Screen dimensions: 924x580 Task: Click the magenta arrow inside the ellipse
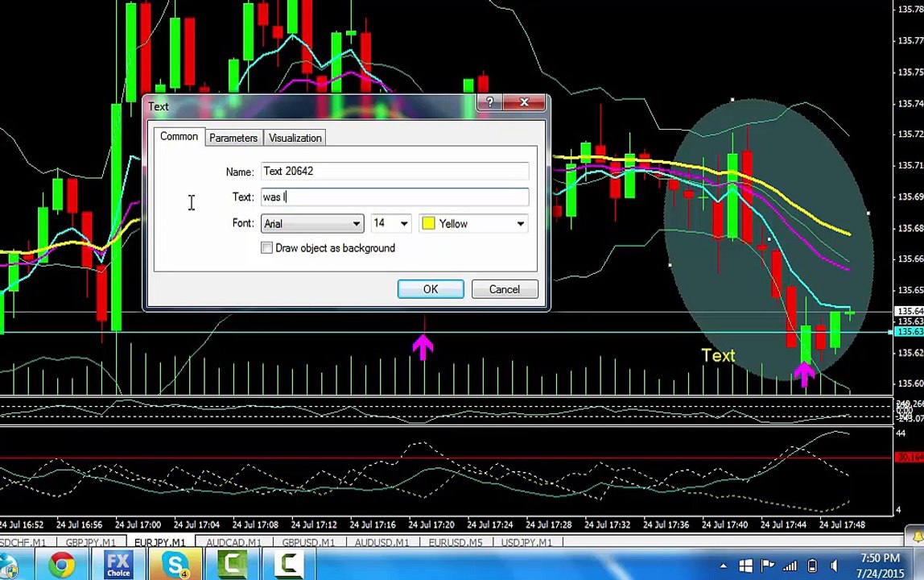[804, 374]
